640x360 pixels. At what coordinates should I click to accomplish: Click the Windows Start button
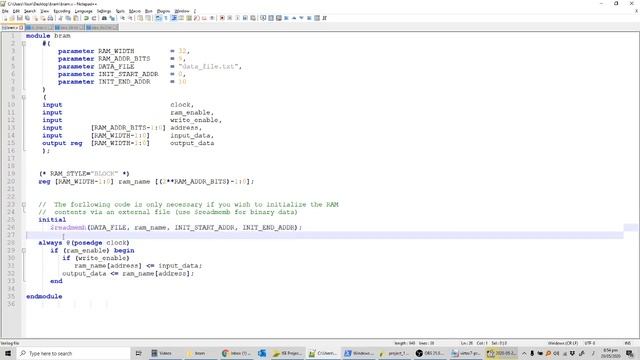(7, 353)
